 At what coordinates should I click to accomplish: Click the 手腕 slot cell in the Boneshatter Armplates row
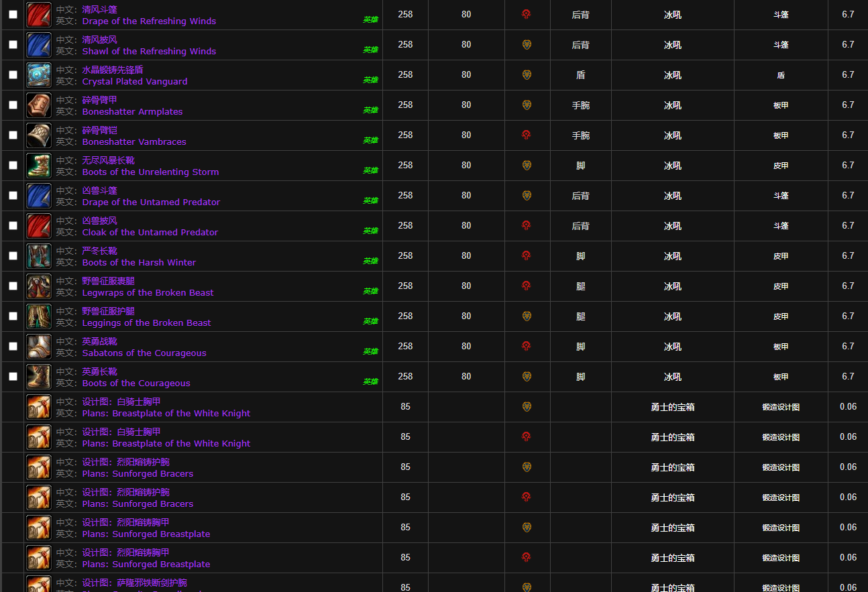coord(581,105)
